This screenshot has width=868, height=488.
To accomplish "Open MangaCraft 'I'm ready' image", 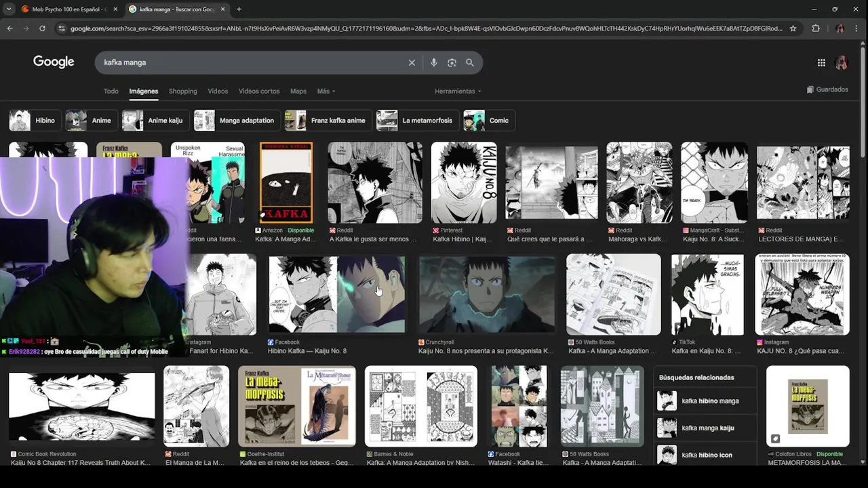I will click(715, 182).
